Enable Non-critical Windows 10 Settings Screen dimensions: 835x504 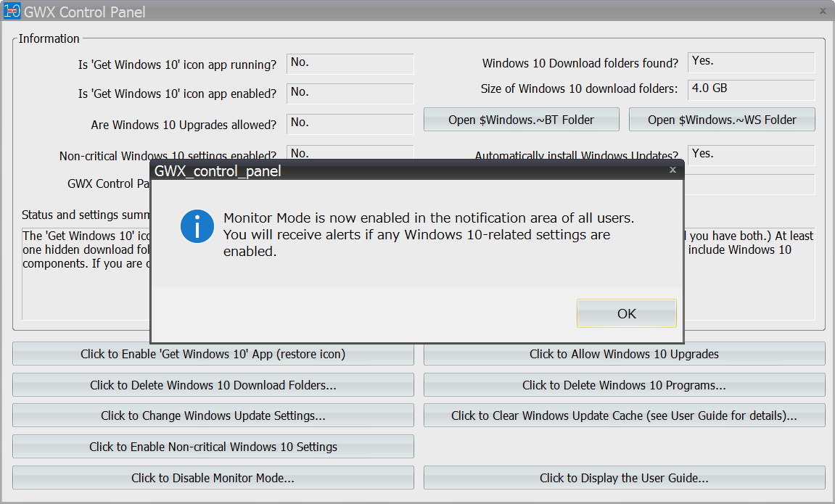[x=213, y=446]
